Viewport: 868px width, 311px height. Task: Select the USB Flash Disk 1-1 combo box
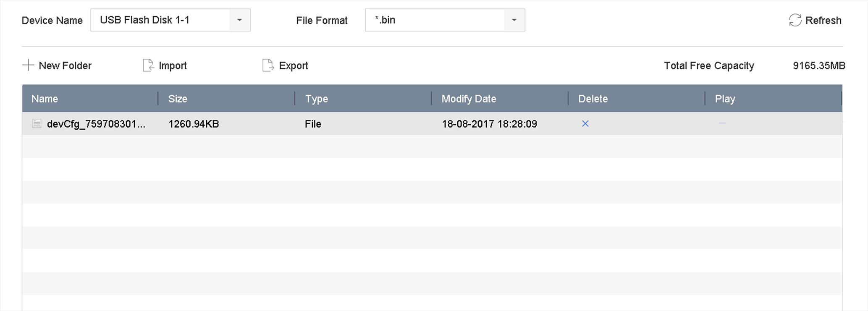(160, 20)
